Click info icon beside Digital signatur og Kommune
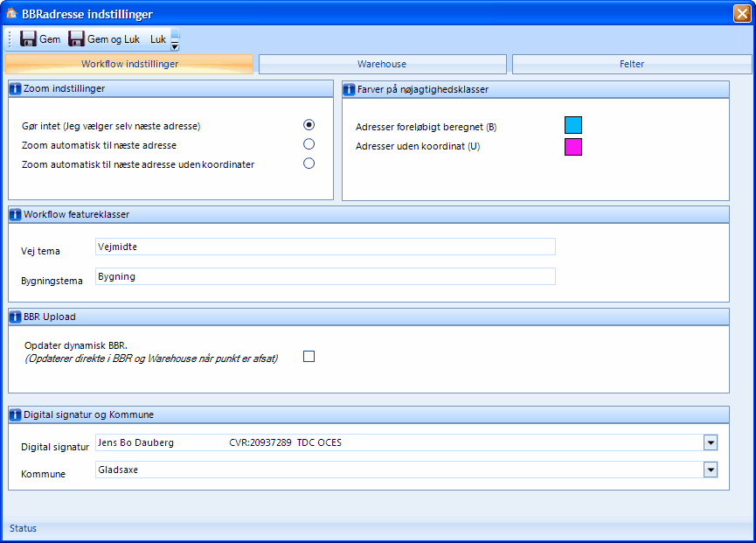The width and height of the screenshot is (756, 543). point(16,414)
